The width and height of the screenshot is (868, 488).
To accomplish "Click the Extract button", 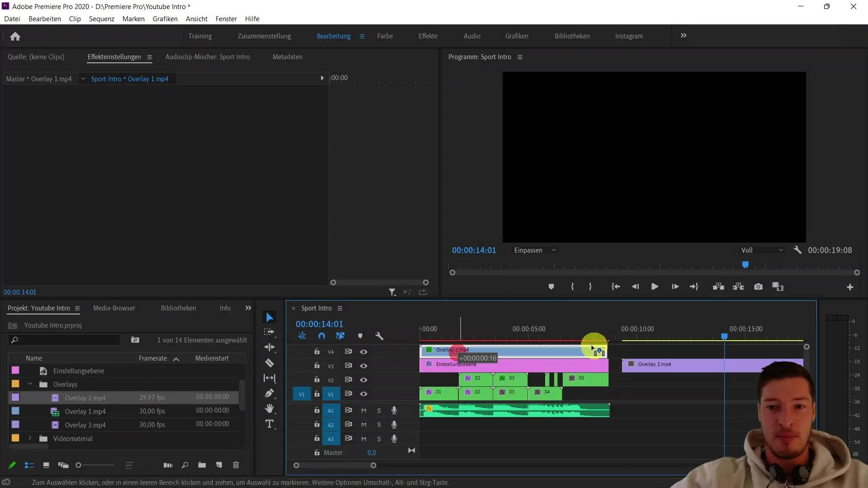I will [738, 287].
